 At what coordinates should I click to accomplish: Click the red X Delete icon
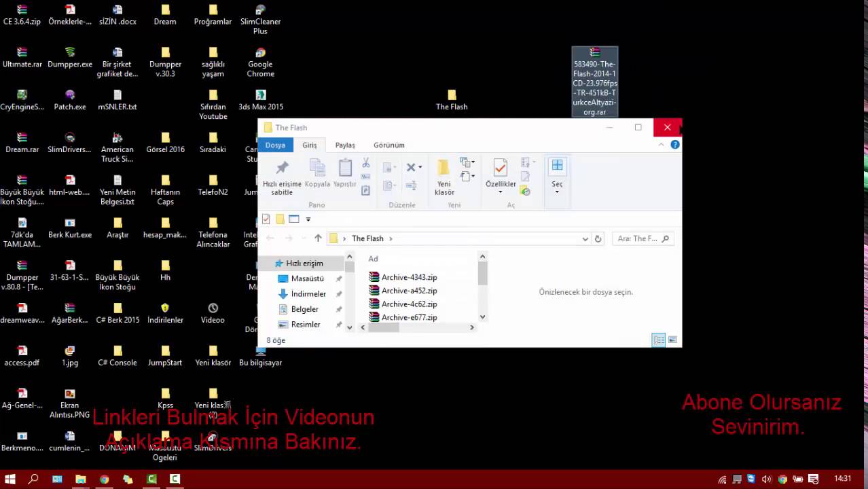click(410, 166)
